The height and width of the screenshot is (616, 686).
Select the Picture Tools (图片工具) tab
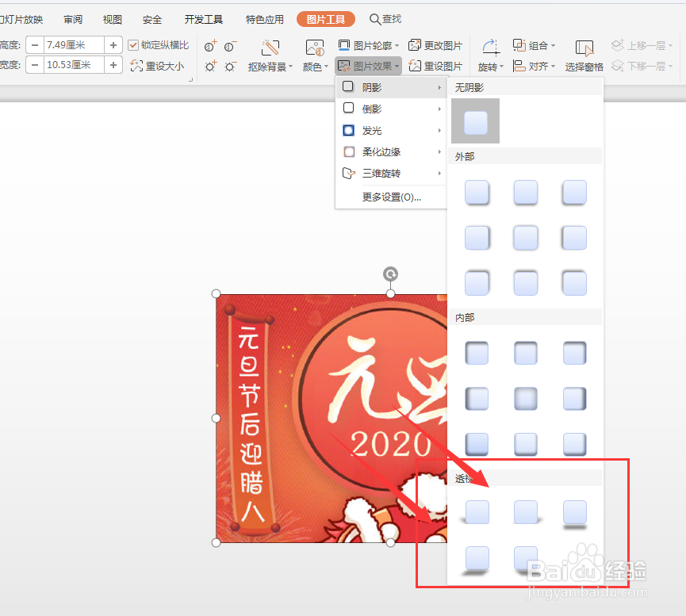tap(325, 19)
